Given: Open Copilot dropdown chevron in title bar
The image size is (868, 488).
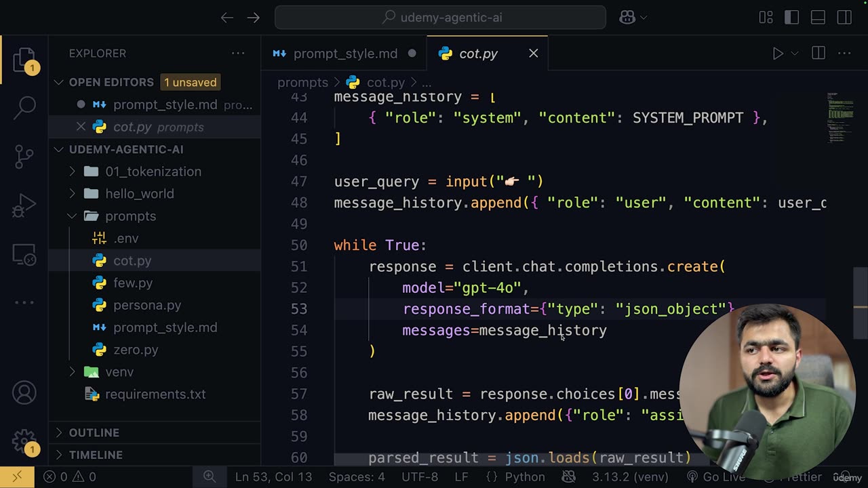Looking at the screenshot, I should point(644,18).
